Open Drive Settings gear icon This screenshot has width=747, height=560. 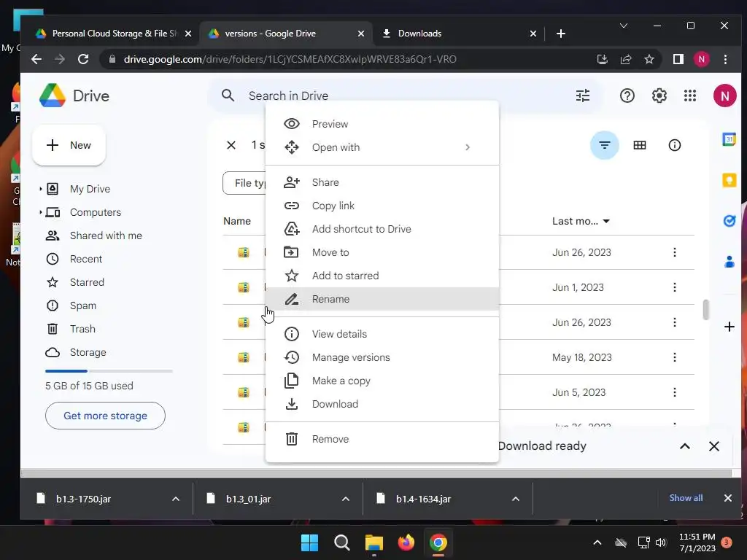pos(659,96)
